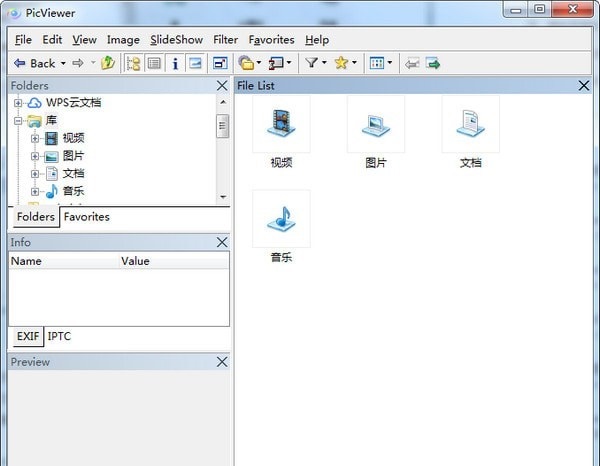Toggle the Preview panel icon
Viewport: 600px width, 466px height.
click(195, 63)
